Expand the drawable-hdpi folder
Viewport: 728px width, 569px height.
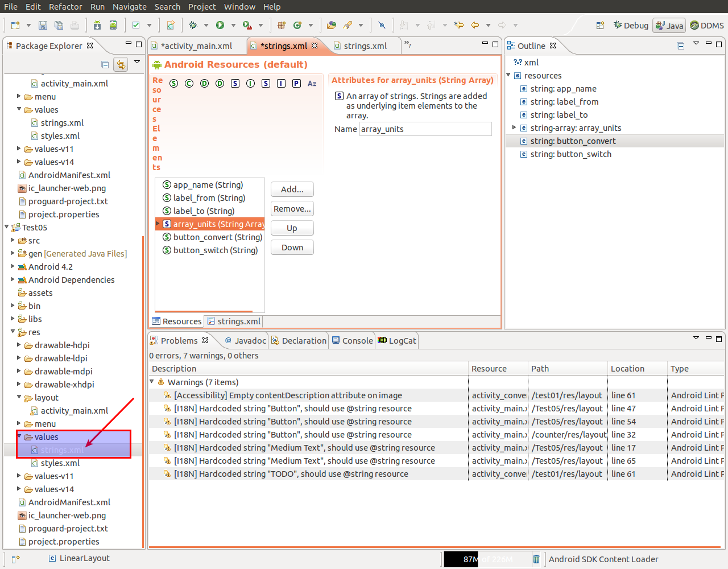point(19,345)
